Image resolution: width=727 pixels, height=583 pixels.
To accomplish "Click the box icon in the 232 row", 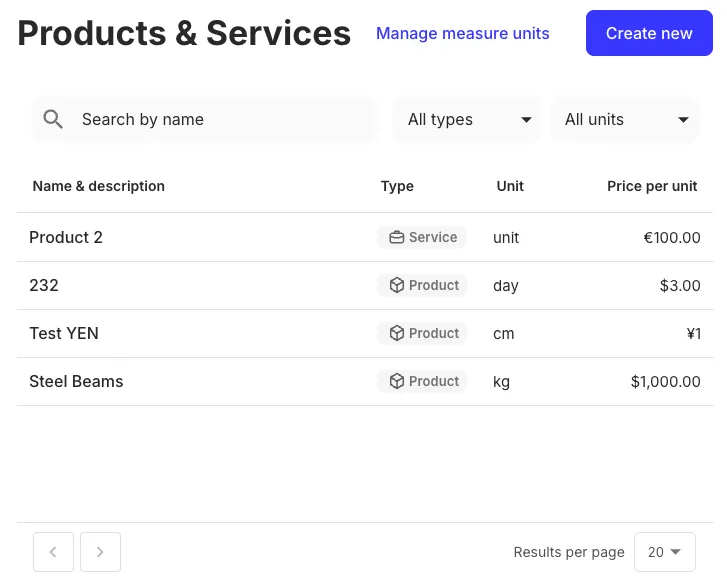I will coord(396,285).
